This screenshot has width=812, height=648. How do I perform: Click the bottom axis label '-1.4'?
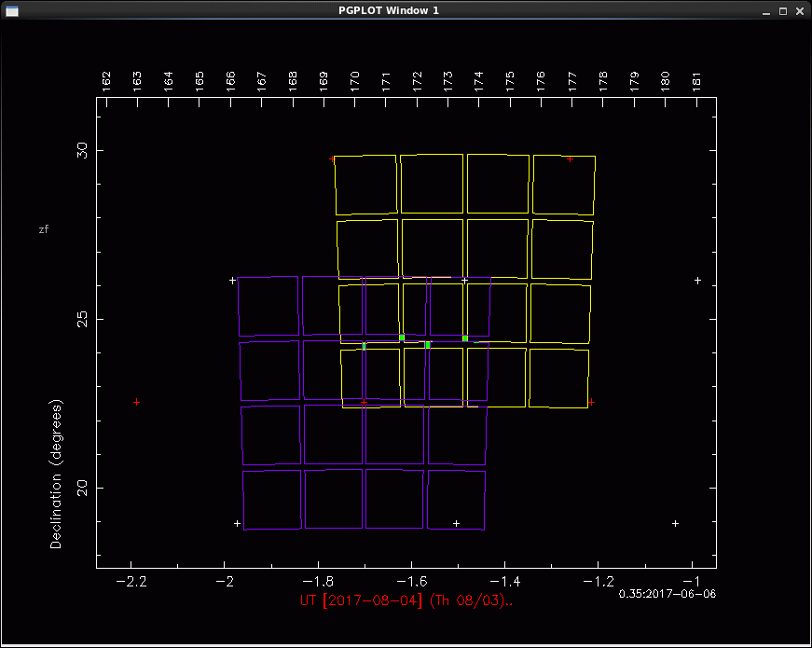[x=505, y=582]
